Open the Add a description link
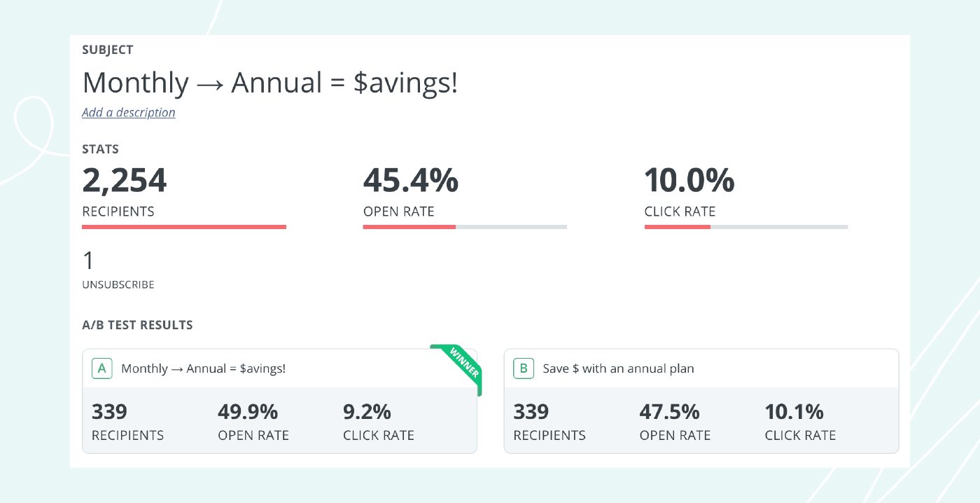The width and height of the screenshot is (980, 503). [129, 113]
